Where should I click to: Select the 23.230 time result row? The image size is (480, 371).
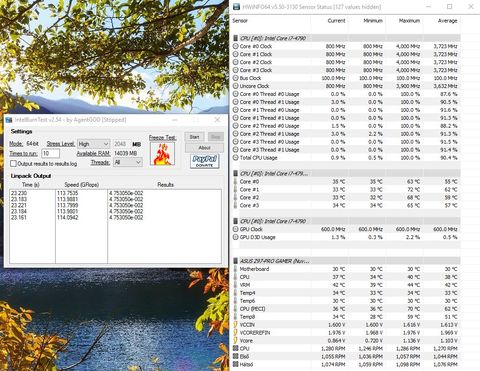pos(19,193)
